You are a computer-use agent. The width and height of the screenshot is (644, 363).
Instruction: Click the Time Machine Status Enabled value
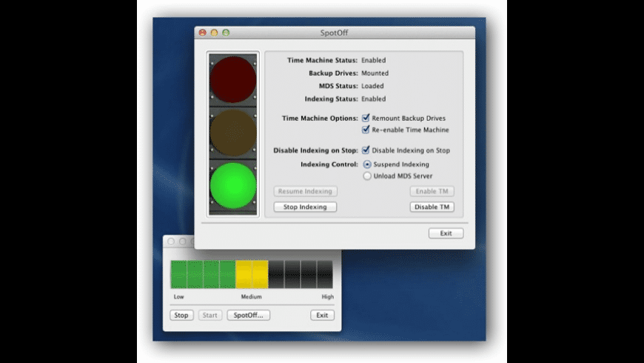point(373,60)
